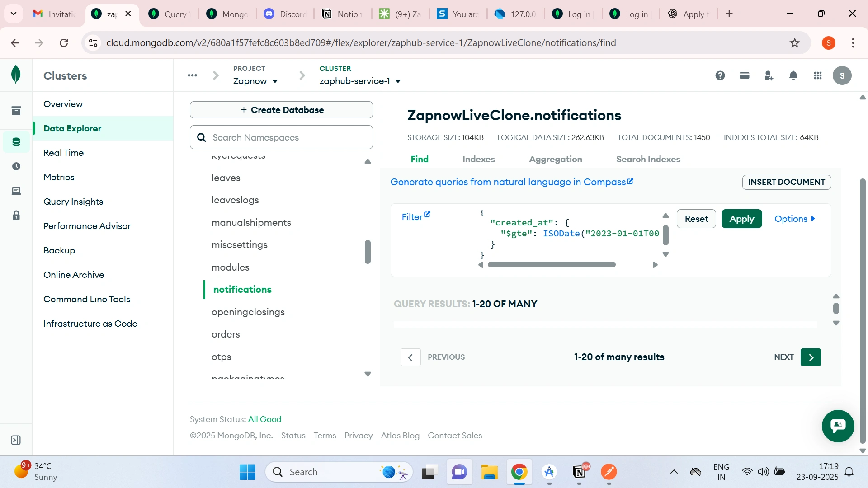Open the apps grid icon
This screenshot has width=868, height=488.
tap(818, 75)
